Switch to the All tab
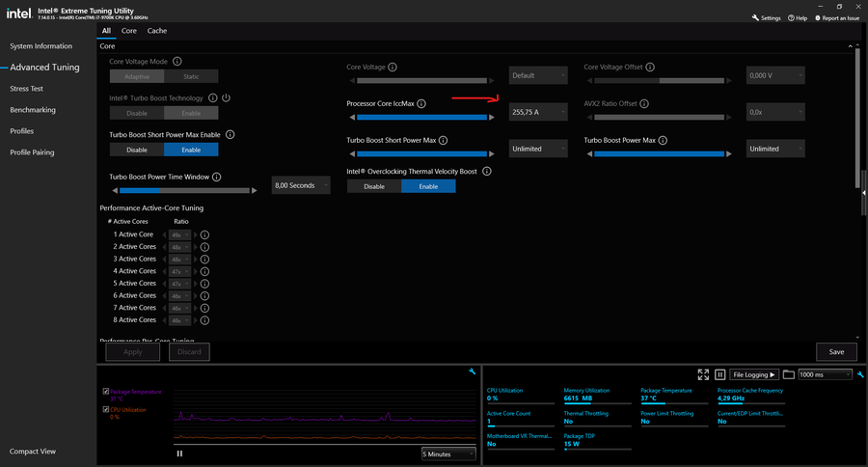This screenshot has width=868, height=467. tap(106, 31)
